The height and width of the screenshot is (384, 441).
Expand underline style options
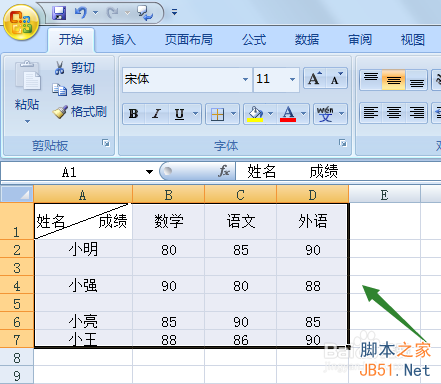coord(196,114)
